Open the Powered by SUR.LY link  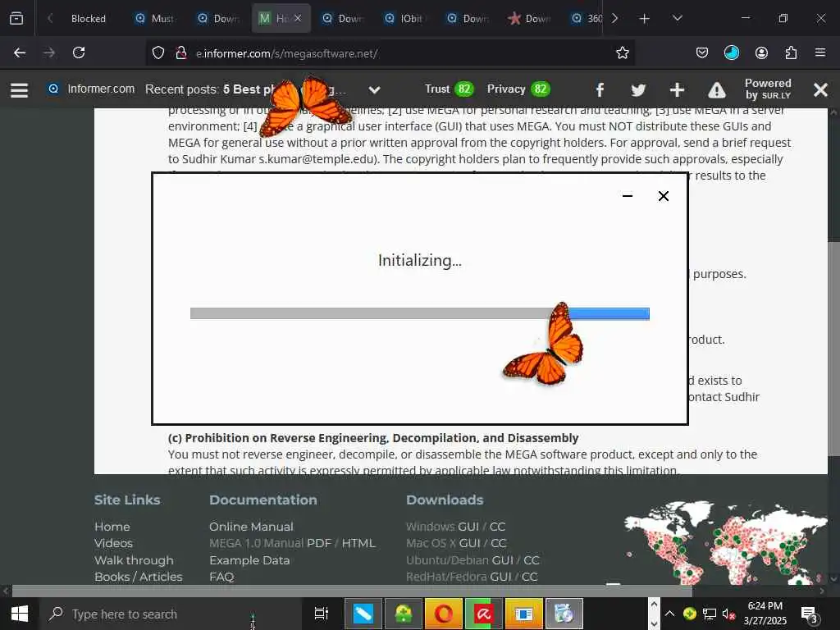pos(768,89)
